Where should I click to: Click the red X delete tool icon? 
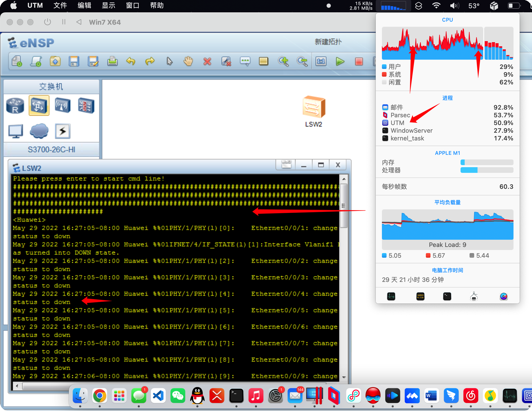[207, 61]
